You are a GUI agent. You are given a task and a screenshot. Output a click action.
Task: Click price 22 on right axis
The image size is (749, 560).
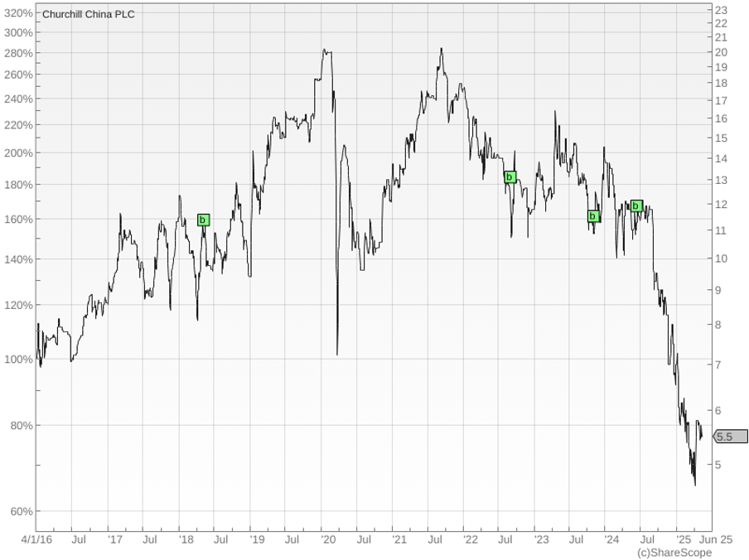[722, 23]
